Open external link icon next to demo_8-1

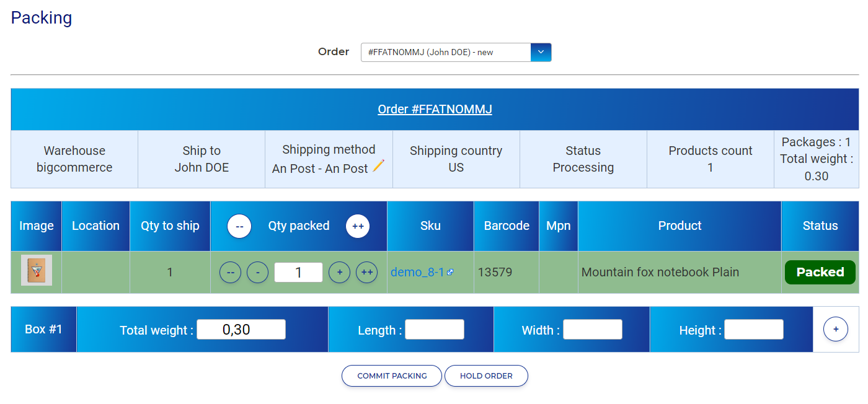[450, 272]
